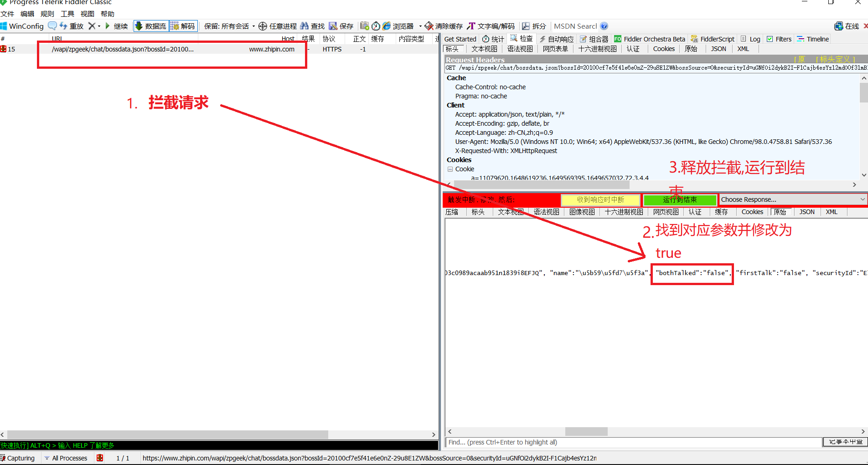Switch to the 自动响应 (AutoResponder) tab

coord(557,39)
